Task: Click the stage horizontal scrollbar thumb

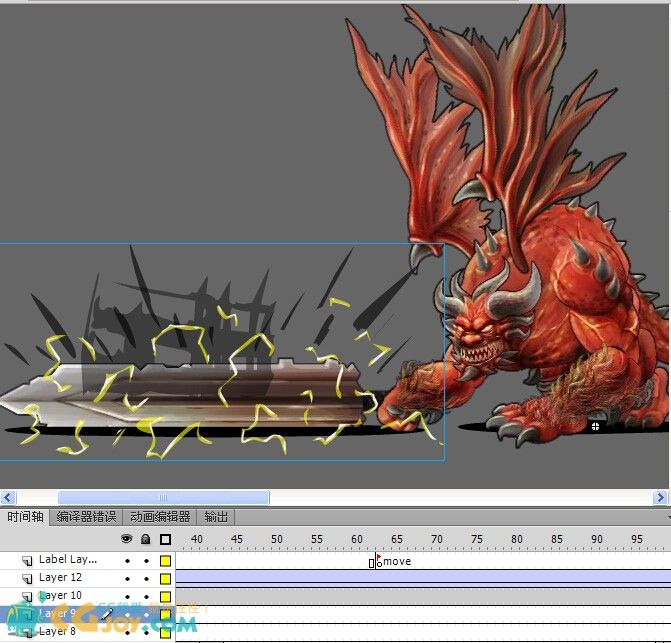Action: 163,497
